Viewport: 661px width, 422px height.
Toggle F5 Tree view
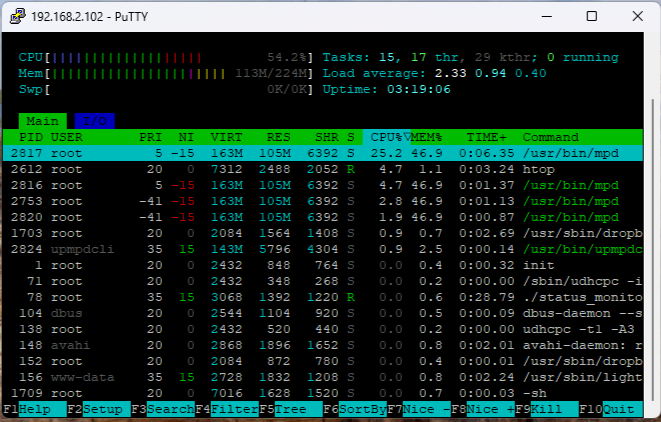291,409
